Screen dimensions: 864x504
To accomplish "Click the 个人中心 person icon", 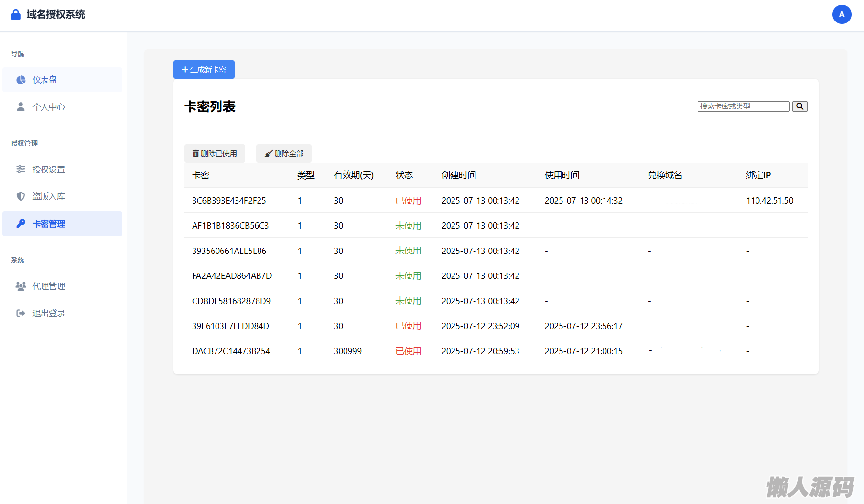I will click(x=21, y=107).
